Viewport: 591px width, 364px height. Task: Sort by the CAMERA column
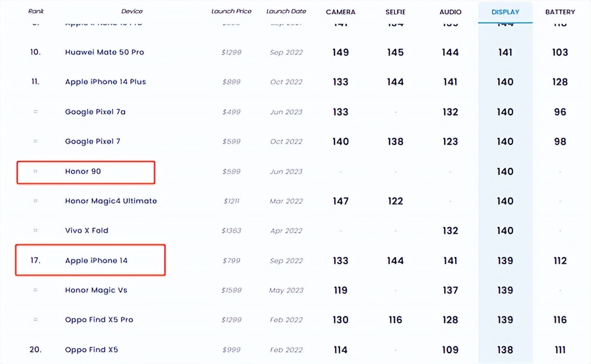[x=340, y=12]
